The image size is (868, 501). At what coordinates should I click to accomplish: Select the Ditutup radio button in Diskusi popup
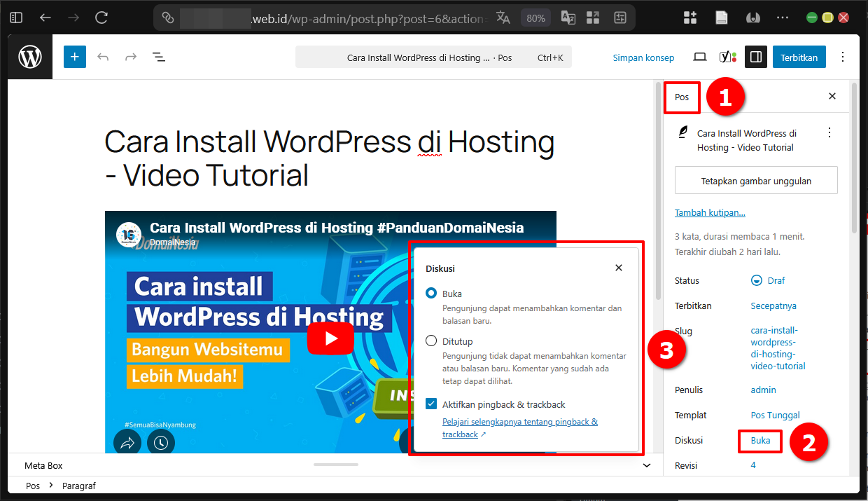click(431, 341)
